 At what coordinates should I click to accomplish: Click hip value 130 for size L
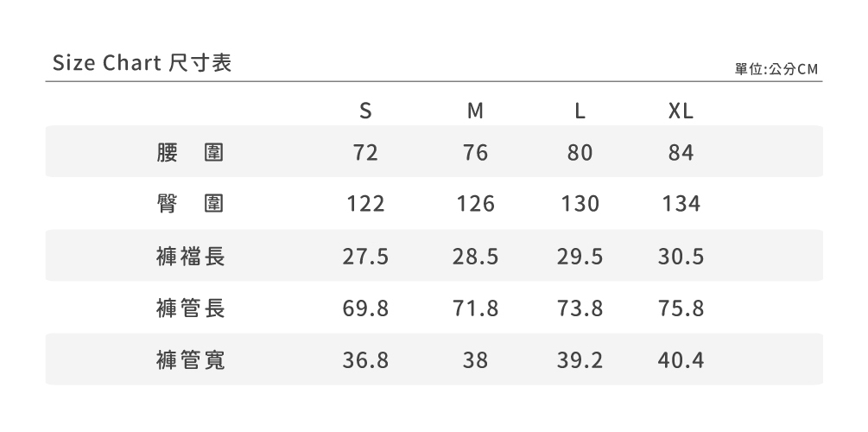[580, 205]
